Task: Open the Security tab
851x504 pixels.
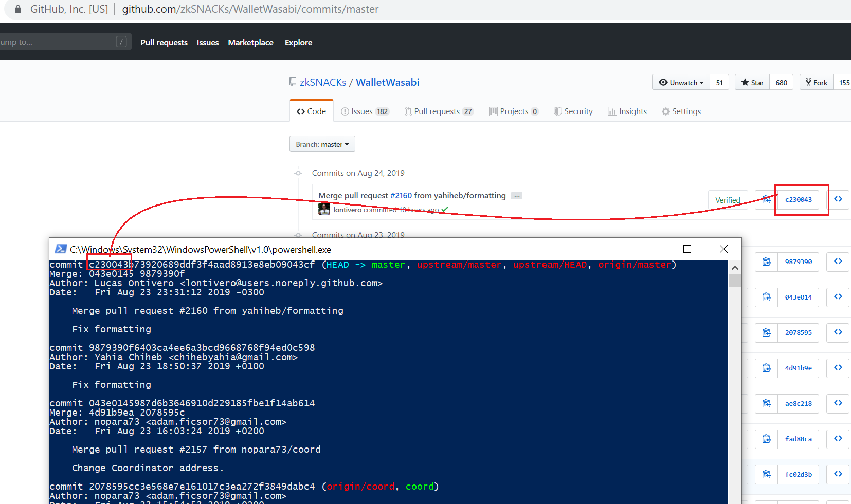Action: click(573, 111)
